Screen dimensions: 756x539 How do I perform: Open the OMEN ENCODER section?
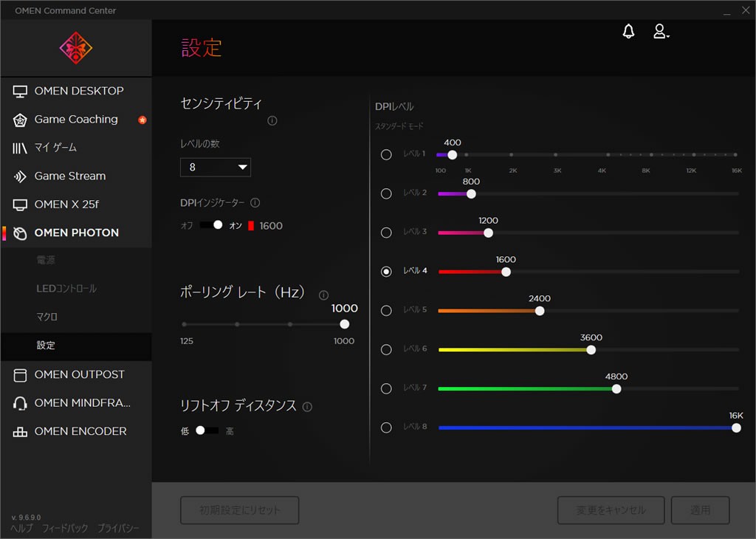[76, 431]
